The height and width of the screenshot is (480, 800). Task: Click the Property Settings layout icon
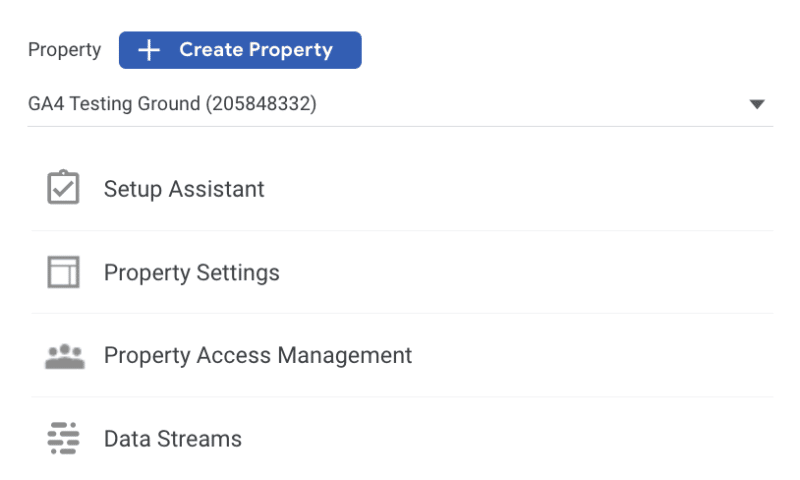[64, 272]
